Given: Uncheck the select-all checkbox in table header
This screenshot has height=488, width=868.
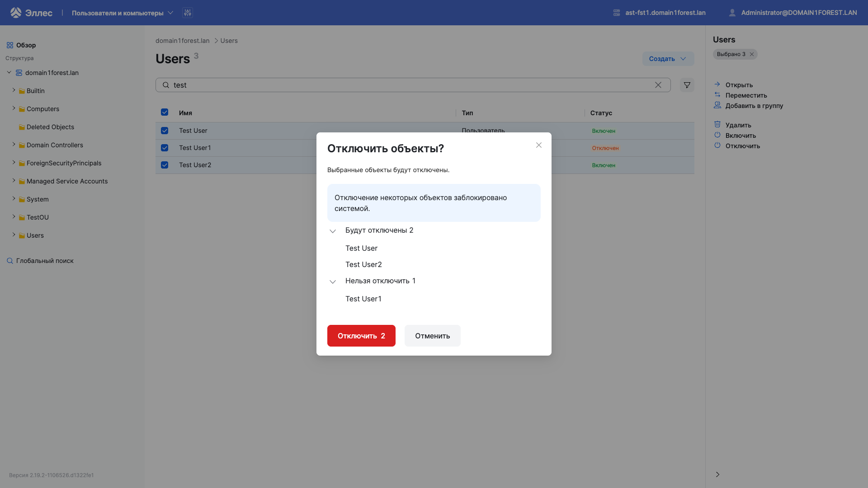Looking at the screenshot, I should [x=165, y=112].
